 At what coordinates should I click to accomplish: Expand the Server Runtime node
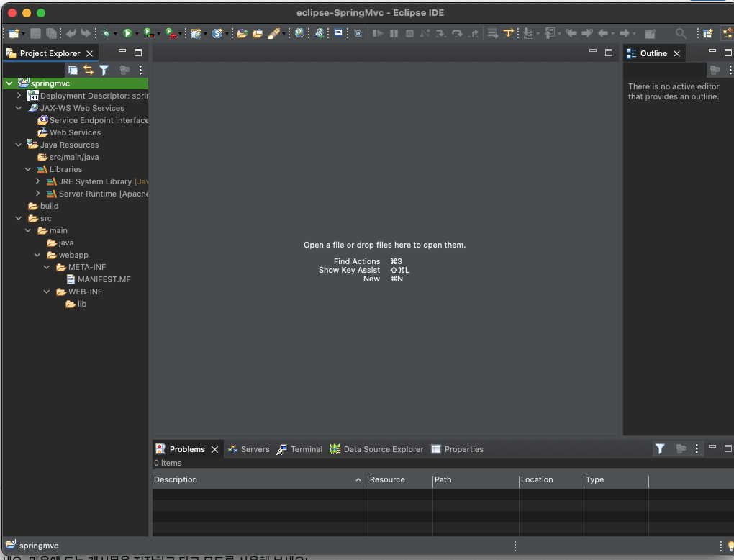click(37, 194)
